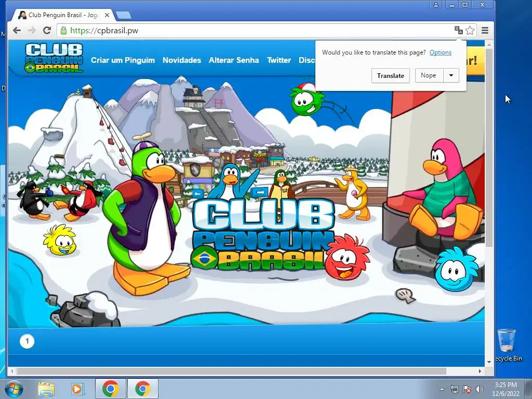The image size is (532, 399).
Task: Open the Chrome hamburger menu
Action: [x=485, y=31]
